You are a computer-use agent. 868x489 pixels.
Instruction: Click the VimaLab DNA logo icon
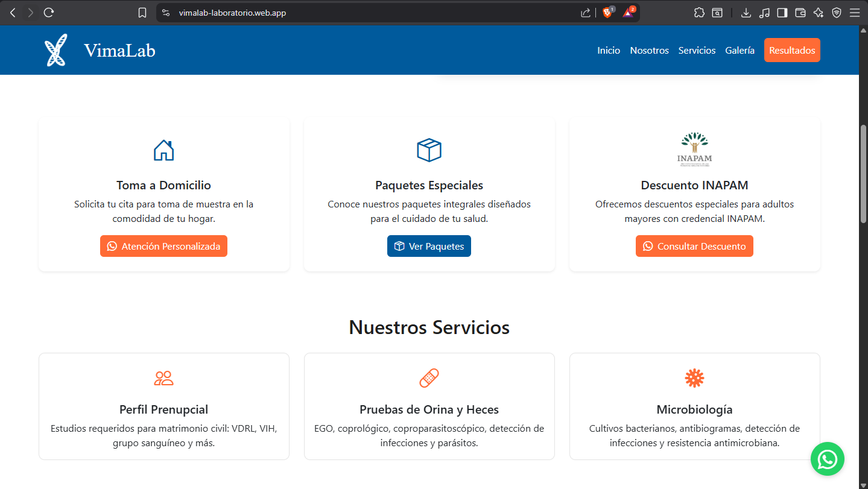[55, 50]
